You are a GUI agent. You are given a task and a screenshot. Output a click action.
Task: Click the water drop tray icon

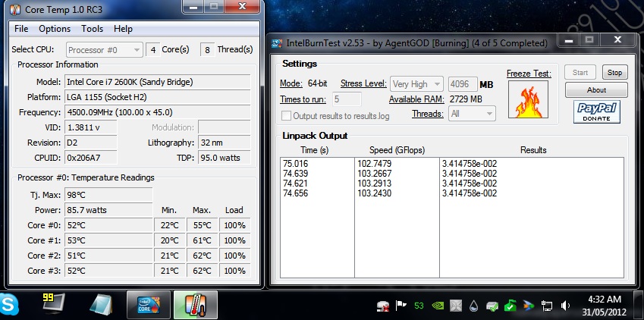[473, 306]
